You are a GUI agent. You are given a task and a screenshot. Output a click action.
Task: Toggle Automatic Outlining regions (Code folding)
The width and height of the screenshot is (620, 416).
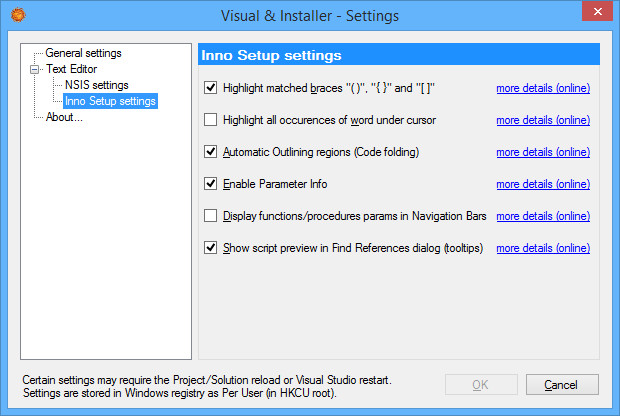tap(210, 151)
